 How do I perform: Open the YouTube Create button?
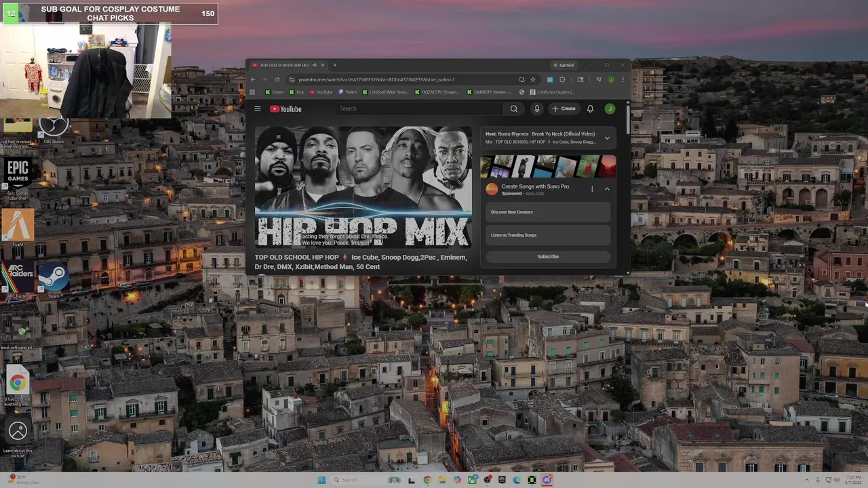[564, 108]
